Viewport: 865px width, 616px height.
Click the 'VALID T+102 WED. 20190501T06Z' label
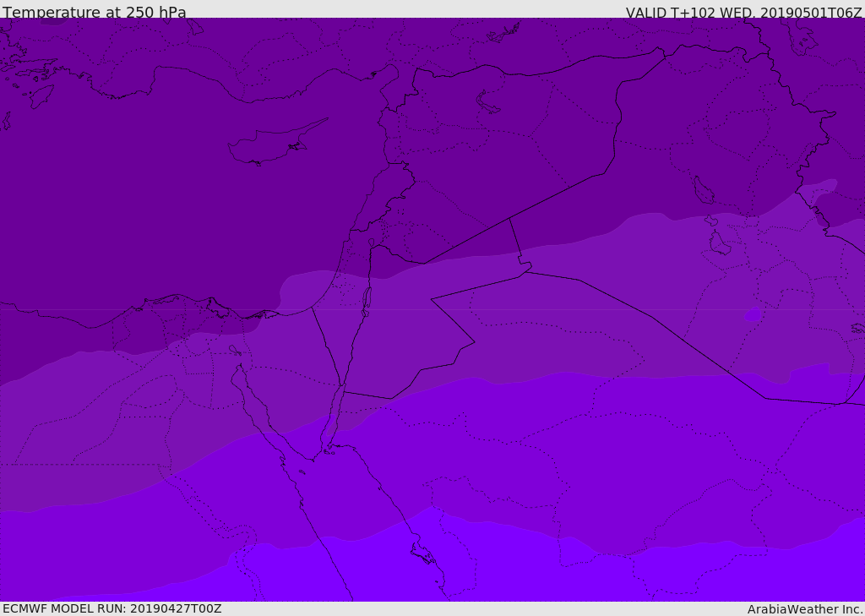pyautogui.click(x=744, y=13)
